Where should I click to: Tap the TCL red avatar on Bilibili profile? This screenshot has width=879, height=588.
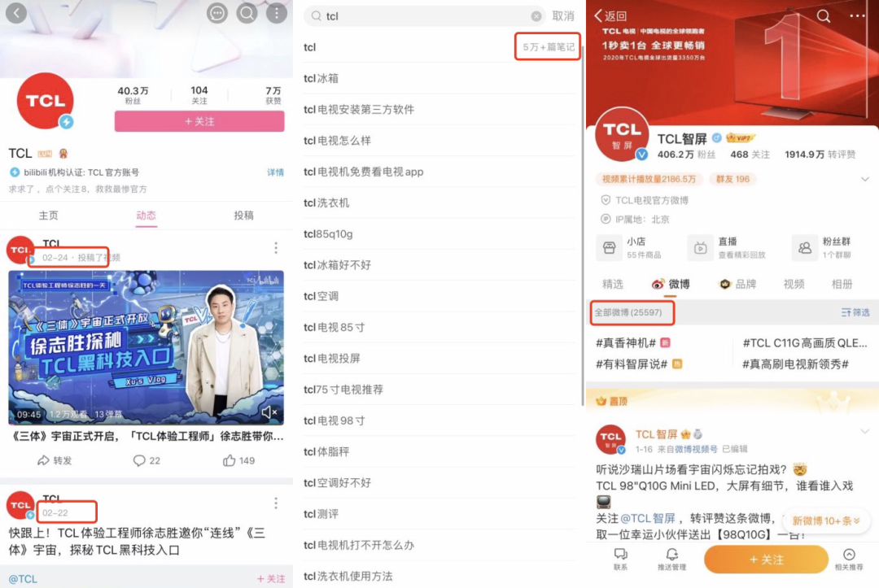click(x=46, y=101)
